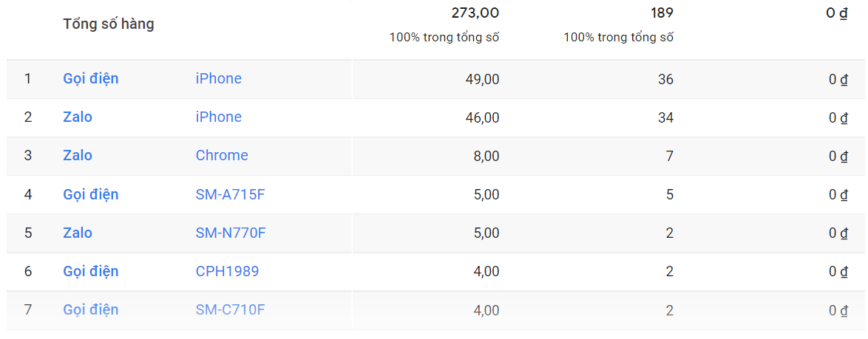Viewport: 868px width, 339px height.
Task: Open the Zalo link in row 5
Action: coord(78,233)
